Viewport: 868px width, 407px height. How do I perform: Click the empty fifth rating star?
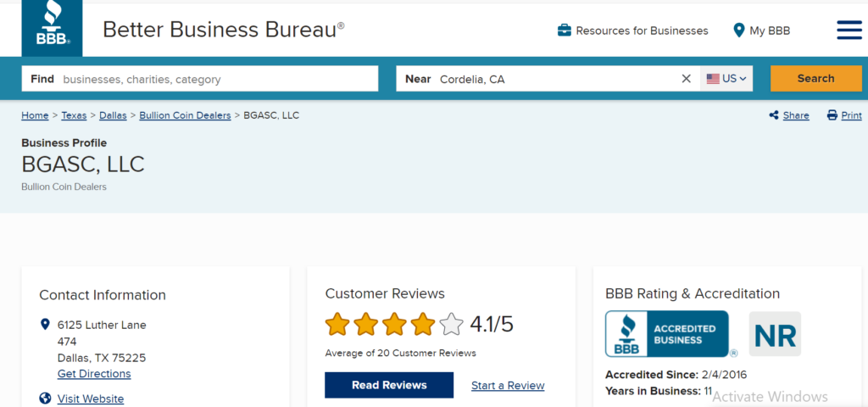tap(451, 324)
